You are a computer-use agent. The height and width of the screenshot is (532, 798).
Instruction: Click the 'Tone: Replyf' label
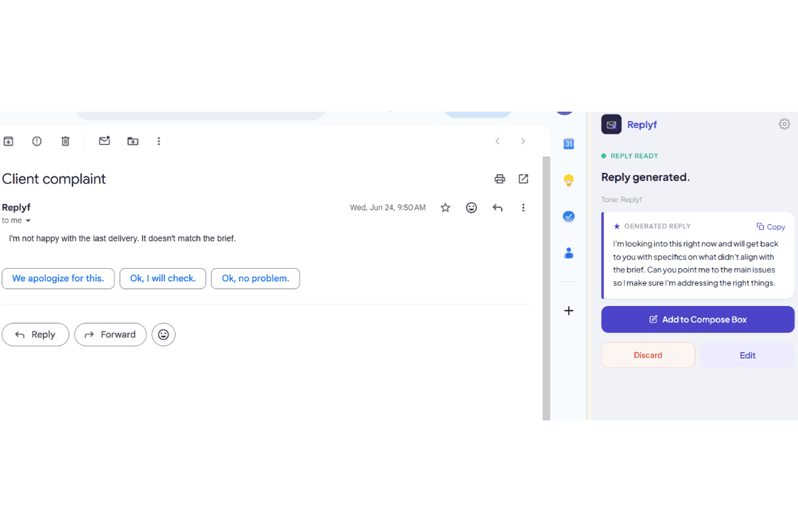point(622,199)
